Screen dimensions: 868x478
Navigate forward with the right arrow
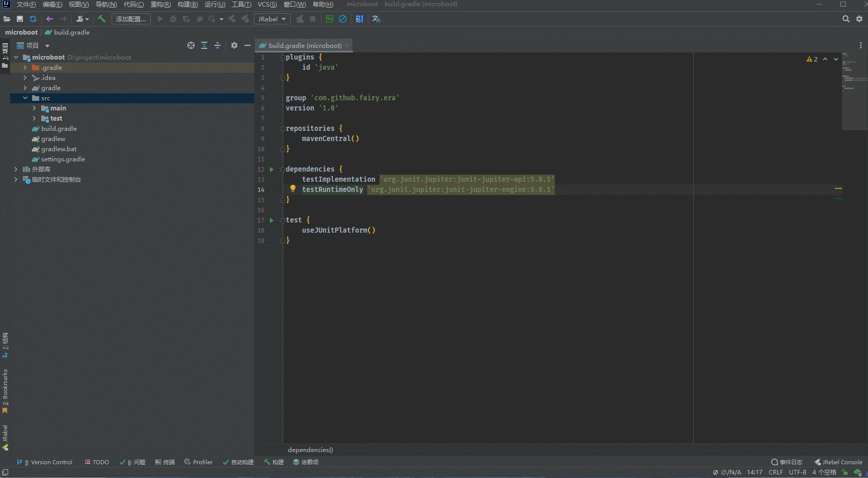(x=63, y=19)
